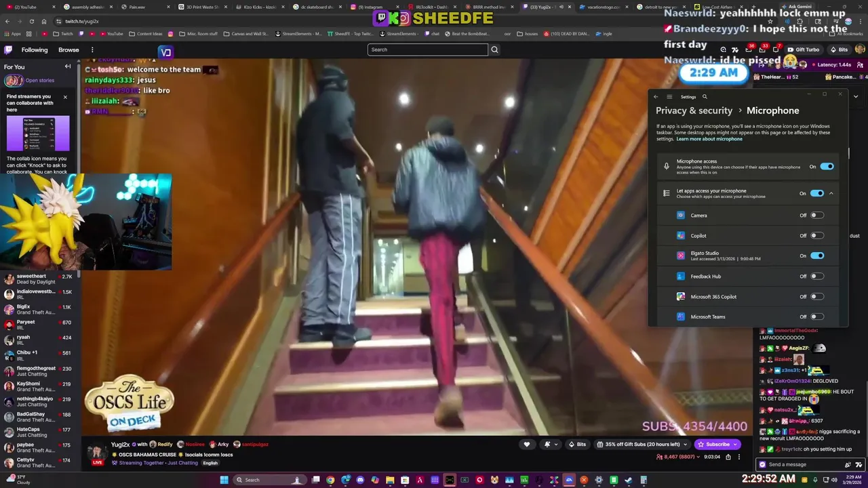Click Learn more about microphone link
The width and height of the screenshot is (868, 488).
click(x=709, y=139)
